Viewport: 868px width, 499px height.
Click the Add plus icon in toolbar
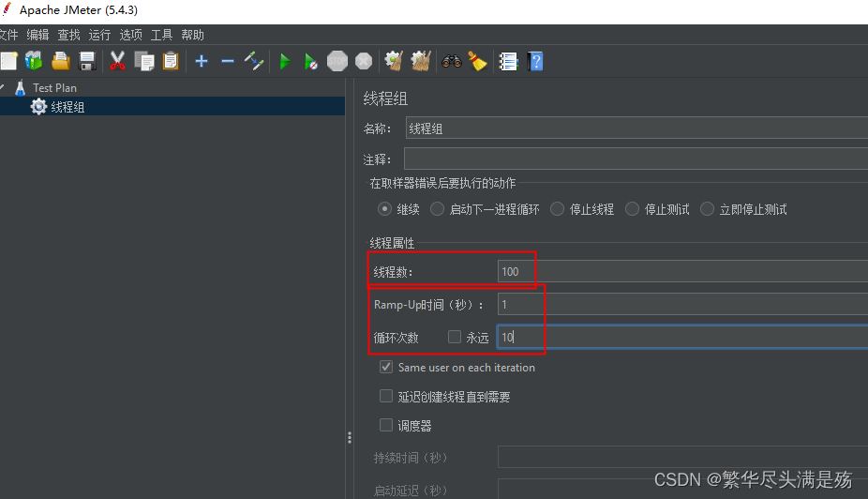tap(202, 62)
